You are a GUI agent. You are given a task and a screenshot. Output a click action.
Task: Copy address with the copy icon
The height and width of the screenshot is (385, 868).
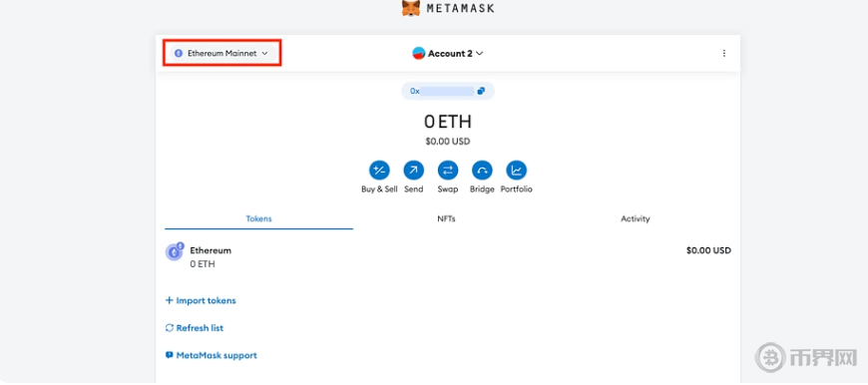click(481, 91)
